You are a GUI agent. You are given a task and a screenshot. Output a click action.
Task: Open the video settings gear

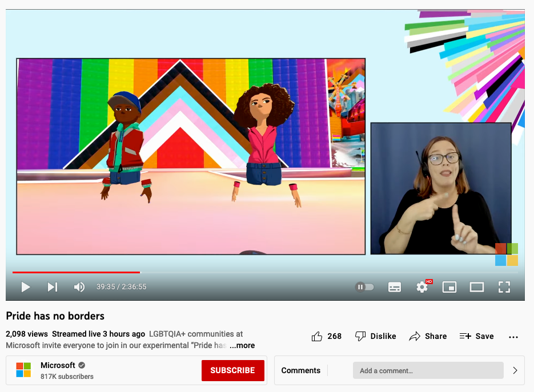[x=422, y=287]
